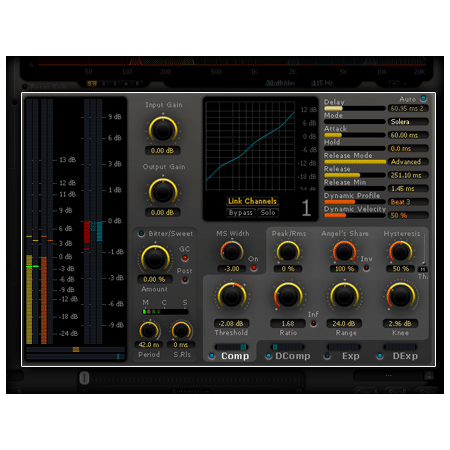
Task: Click the Hysteresis Th. vertical slider
Action: click(424, 249)
